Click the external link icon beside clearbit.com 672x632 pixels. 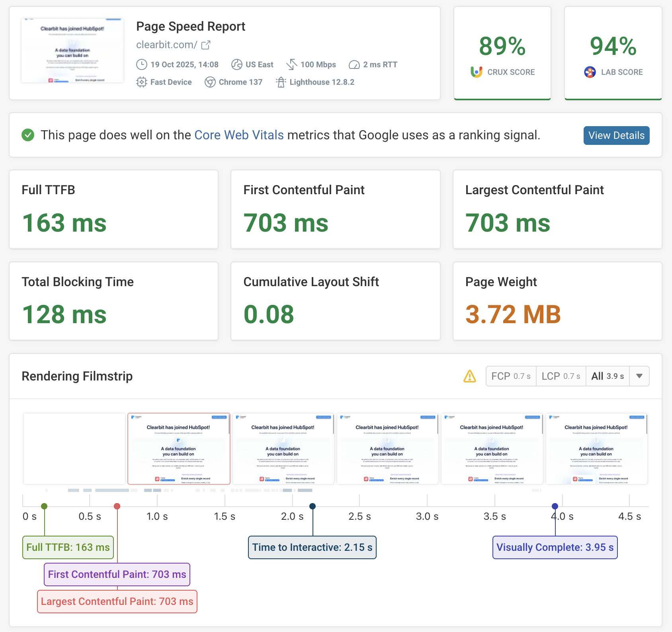click(x=206, y=45)
